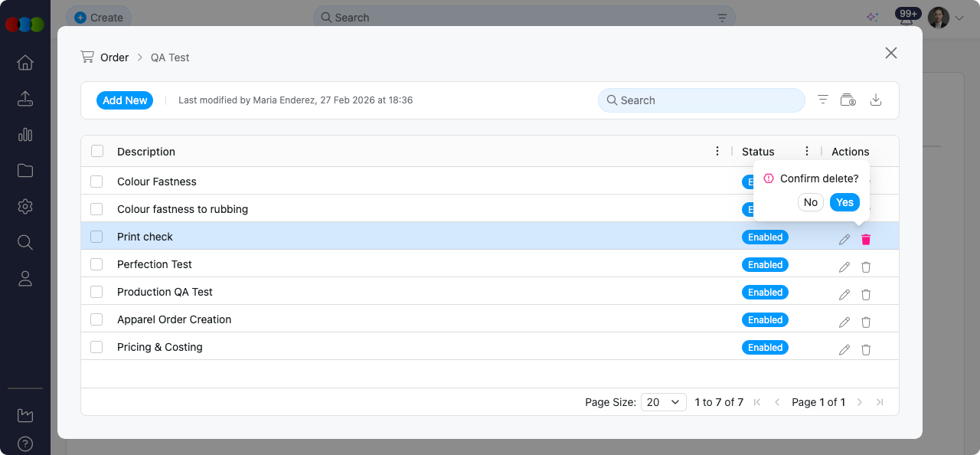Click the delete icon for Perfection Test
Viewport: 980px width, 455px height.
pyautogui.click(x=866, y=267)
